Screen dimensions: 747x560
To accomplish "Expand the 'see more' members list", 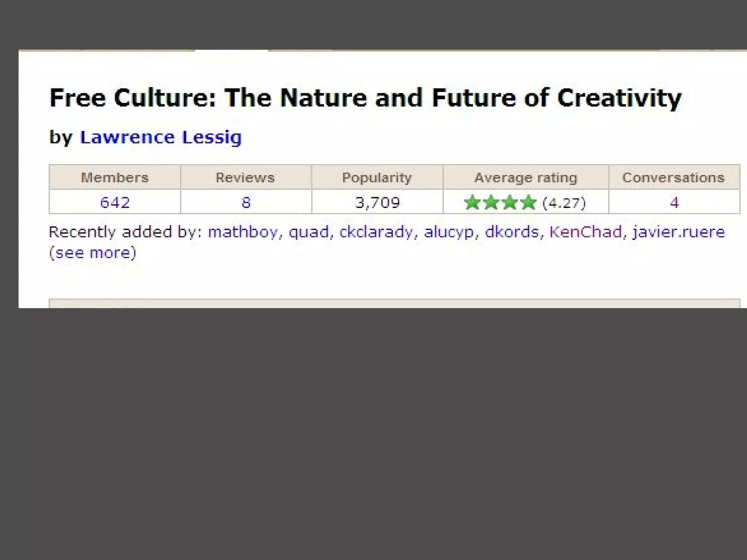I will (x=93, y=253).
